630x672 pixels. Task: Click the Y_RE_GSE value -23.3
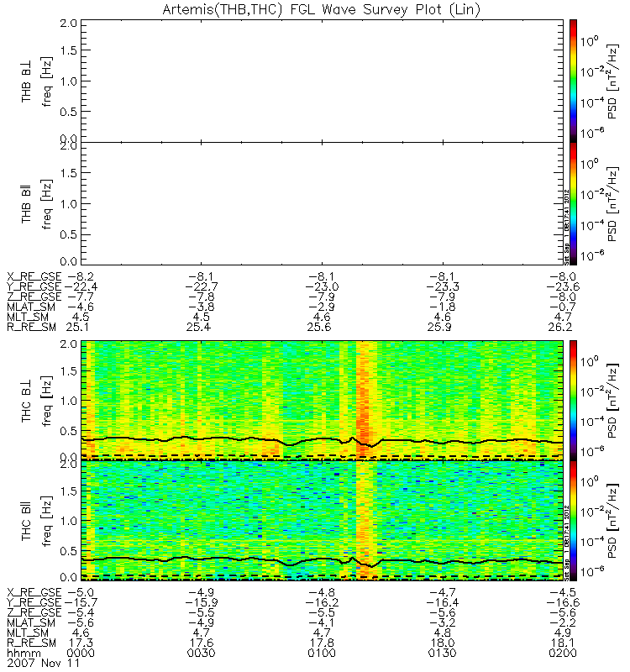point(443,286)
